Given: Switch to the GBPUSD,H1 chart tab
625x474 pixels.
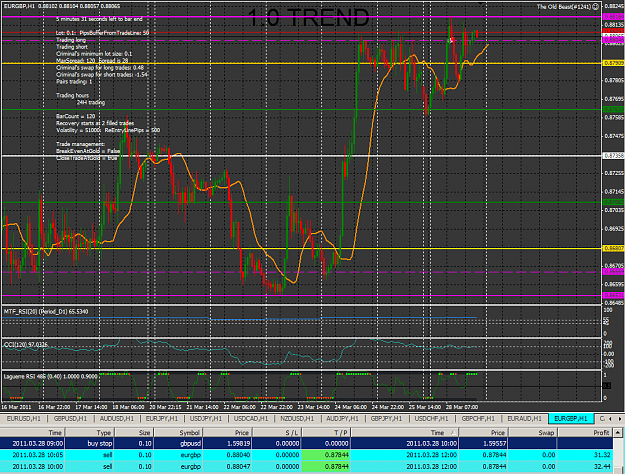Looking at the screenshot, I should pos(70,419).
